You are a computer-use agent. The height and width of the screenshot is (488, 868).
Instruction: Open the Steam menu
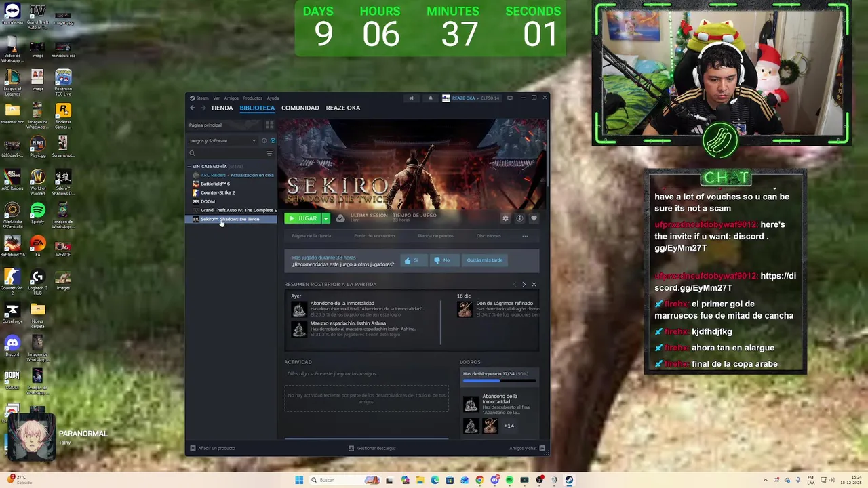[x=202, y=98]
